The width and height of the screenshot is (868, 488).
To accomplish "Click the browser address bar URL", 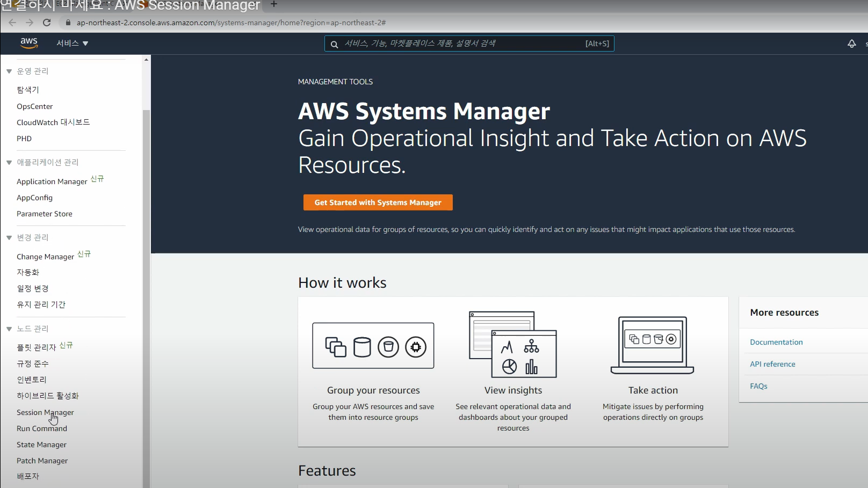I will pos(231,23).
